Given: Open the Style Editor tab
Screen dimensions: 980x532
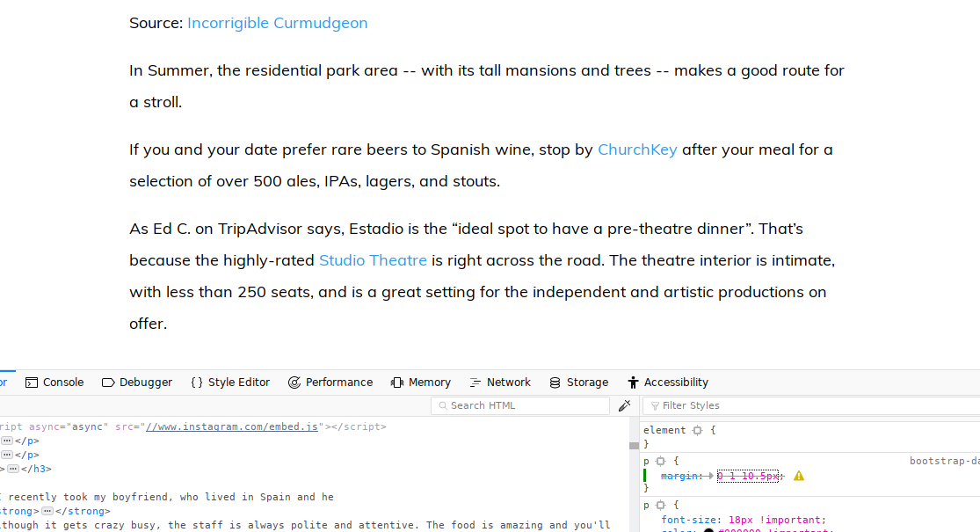Looking at the screenshot, I should (230, 383).
